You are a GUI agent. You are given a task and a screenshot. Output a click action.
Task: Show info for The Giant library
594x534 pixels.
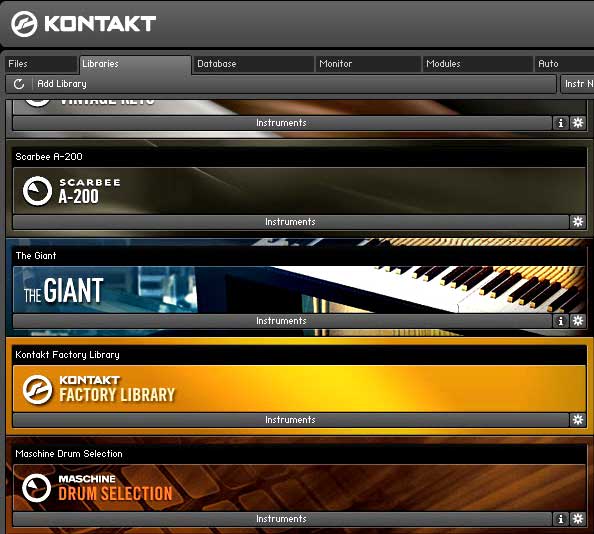[x=561, y=321]
